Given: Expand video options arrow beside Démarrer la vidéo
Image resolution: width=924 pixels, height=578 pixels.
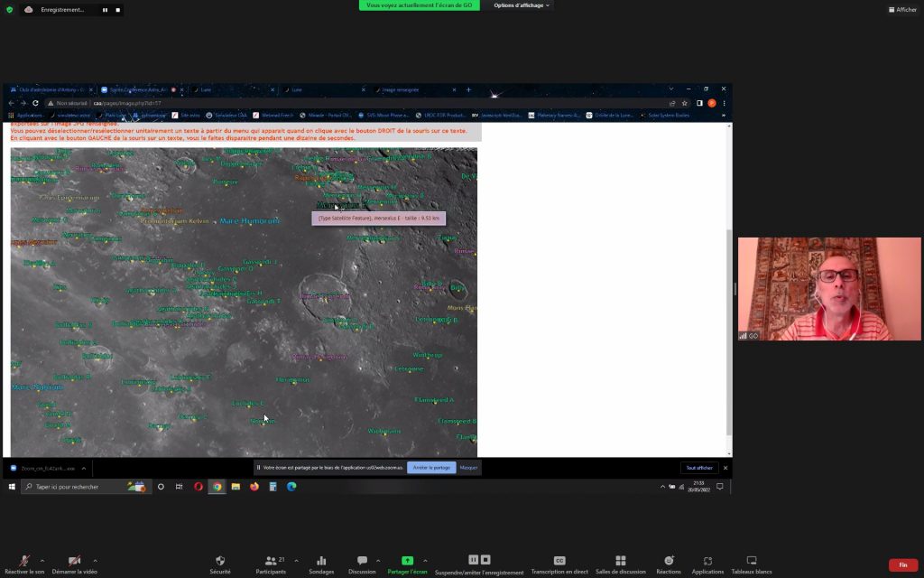Looking at the screenshot, I should 95,560.
